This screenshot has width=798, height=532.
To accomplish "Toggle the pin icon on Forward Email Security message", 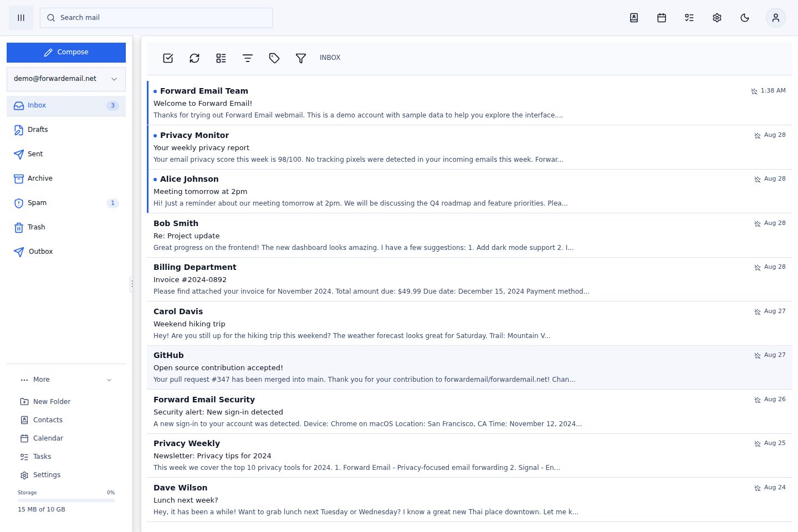I will tap(758, 400).
